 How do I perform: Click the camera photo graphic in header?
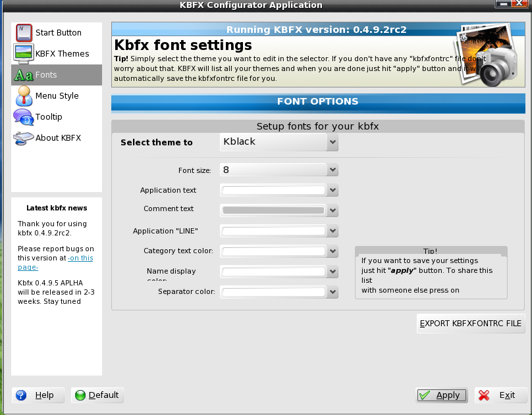(x=487, y=54)
